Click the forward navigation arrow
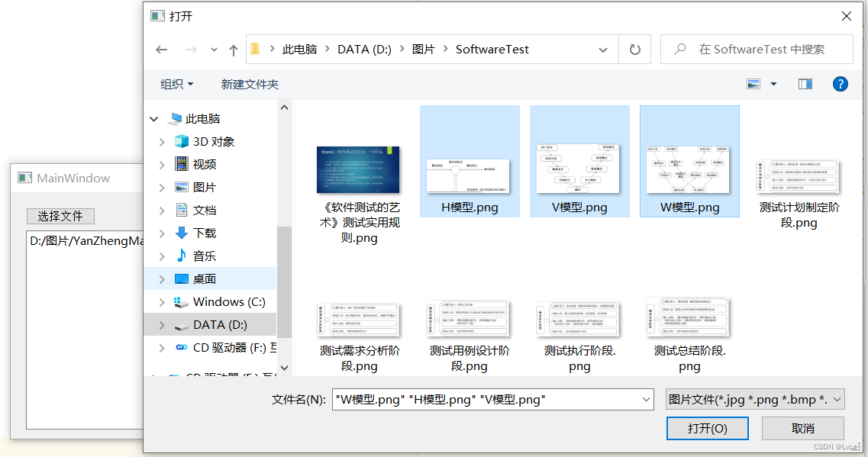The width and height of the screenshot is (868, 457). pyautogui.click(x=189, y=48)
